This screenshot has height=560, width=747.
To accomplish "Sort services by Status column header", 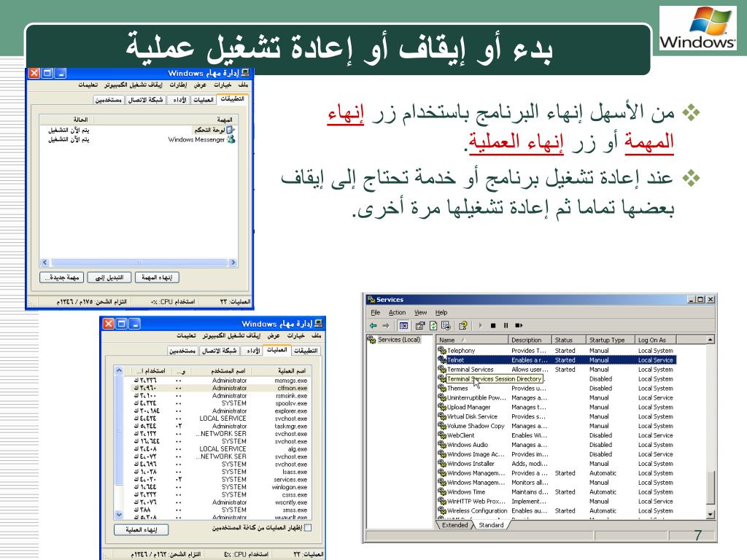I will coord(568,340).
